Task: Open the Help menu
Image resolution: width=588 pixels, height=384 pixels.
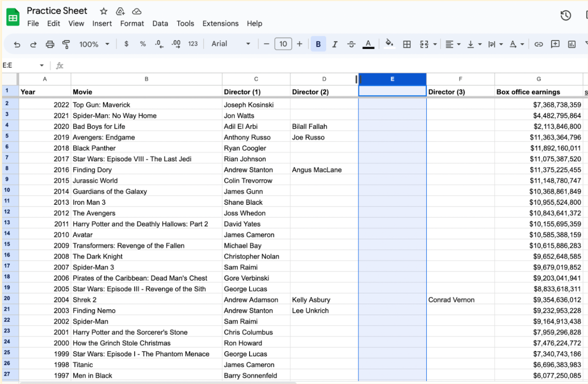Action: pyautogui.click(x=254, y=23)
